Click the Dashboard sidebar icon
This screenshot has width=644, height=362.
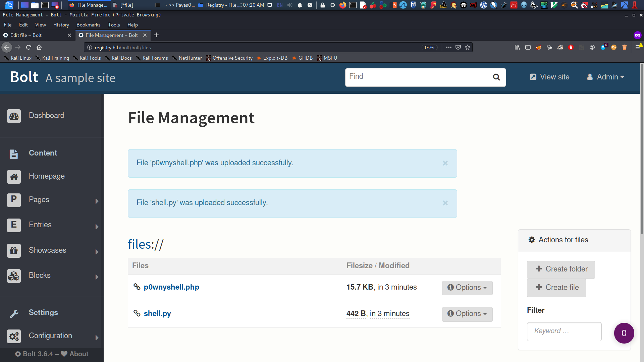click(x=13, y=115)
